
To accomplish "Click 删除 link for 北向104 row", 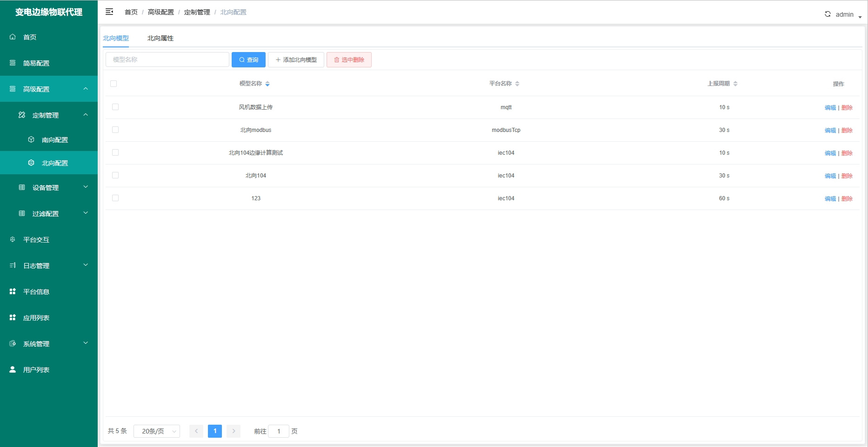I will click(x=847, y=176).
